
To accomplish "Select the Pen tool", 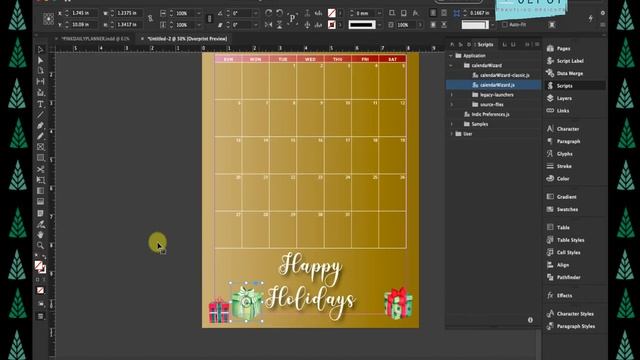I will point(40,125).
